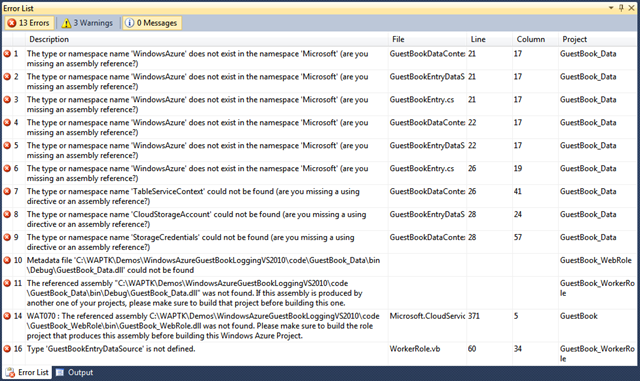The image size is (640, 381).
Task: Click the red error icon of row 10
Action: click(7, 260)
